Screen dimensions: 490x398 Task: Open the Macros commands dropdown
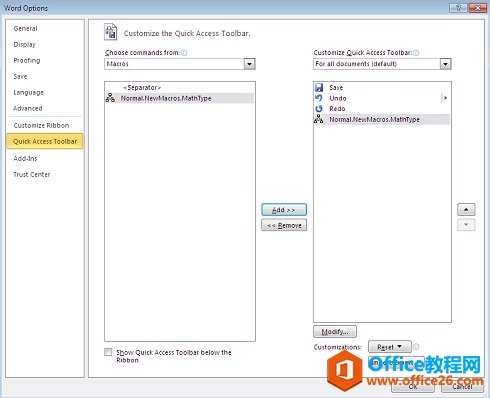[x=249, y=64]
